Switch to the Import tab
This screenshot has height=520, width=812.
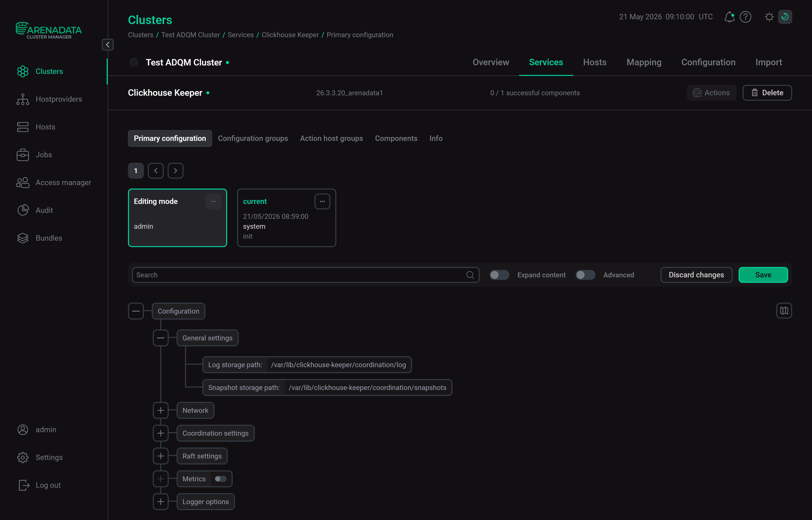point(768,63)
